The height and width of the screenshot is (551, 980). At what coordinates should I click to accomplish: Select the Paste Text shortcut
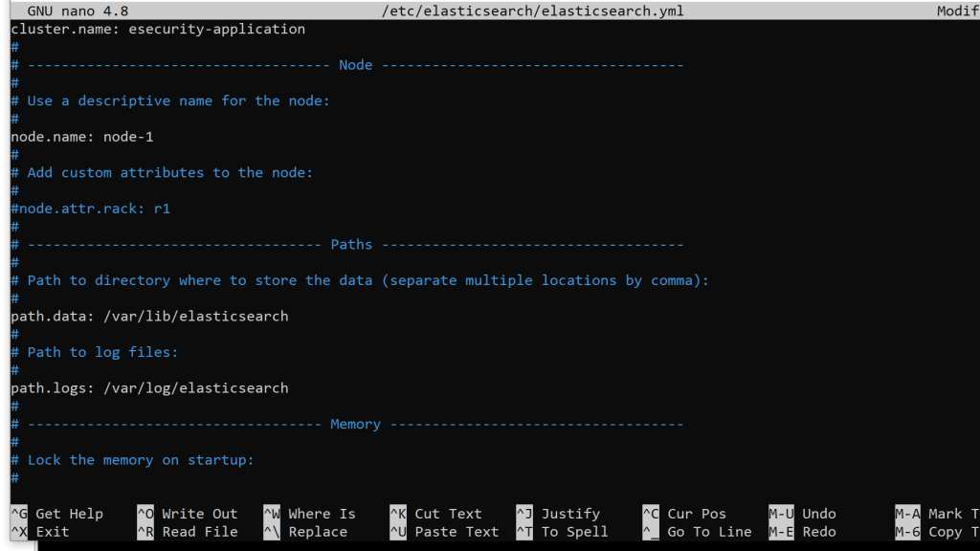point(444,532)
